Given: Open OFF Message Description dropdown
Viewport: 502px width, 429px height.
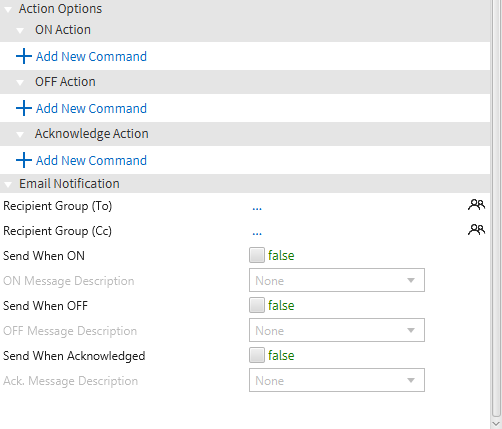Looking at the screenshot, I should pos(337,330).
